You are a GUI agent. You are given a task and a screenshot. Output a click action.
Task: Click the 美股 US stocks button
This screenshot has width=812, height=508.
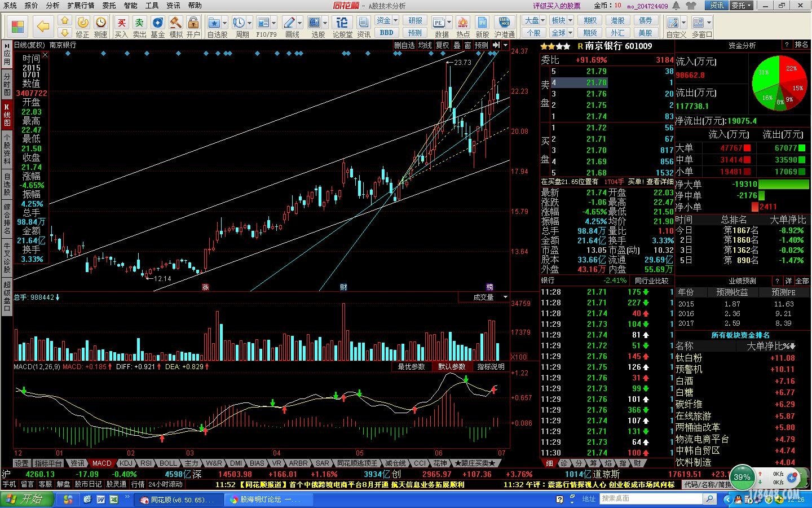coord(646,33)
